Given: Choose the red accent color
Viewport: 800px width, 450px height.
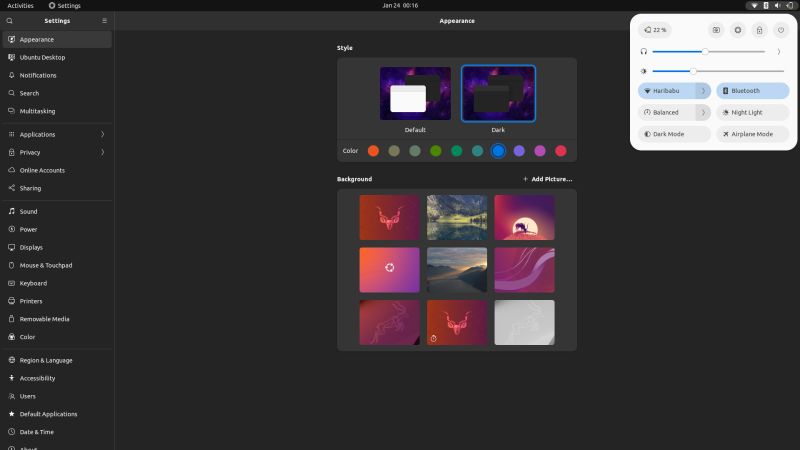Looking at the screenshot, I should click(561, 151).
